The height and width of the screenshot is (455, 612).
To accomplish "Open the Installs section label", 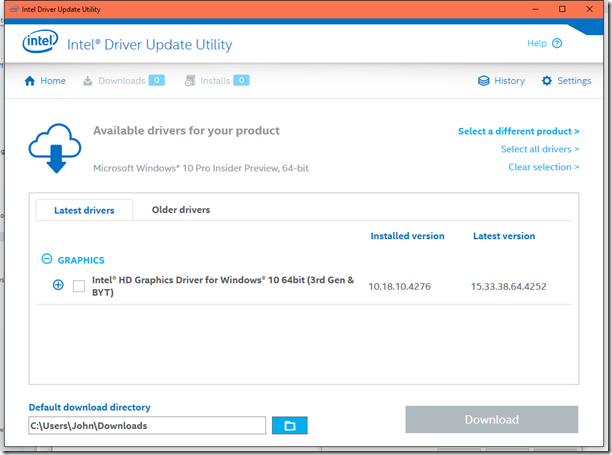I will coord(215,81).
